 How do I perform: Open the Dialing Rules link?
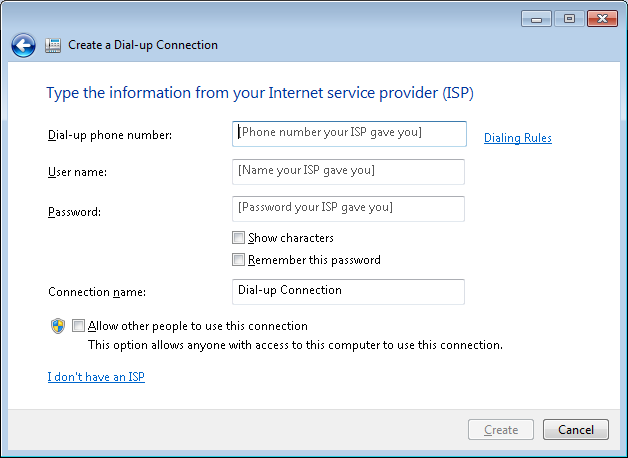coord(517,138)
